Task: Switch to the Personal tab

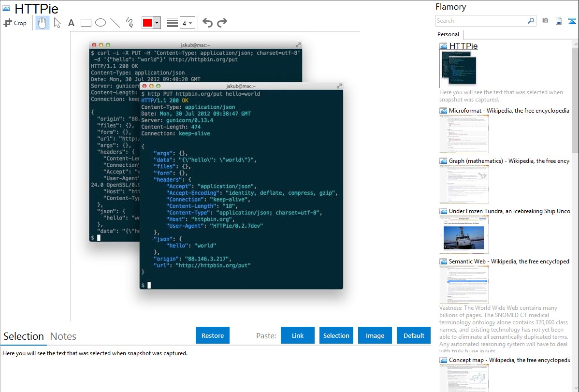Action: (x=449, y=34)
